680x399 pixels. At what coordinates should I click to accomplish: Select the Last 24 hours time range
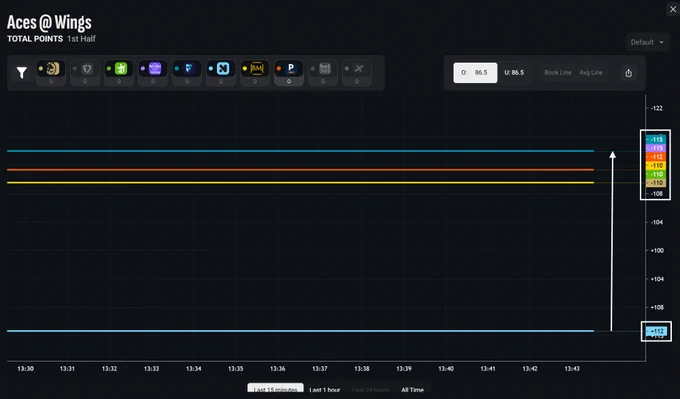(x=370, y=389)
